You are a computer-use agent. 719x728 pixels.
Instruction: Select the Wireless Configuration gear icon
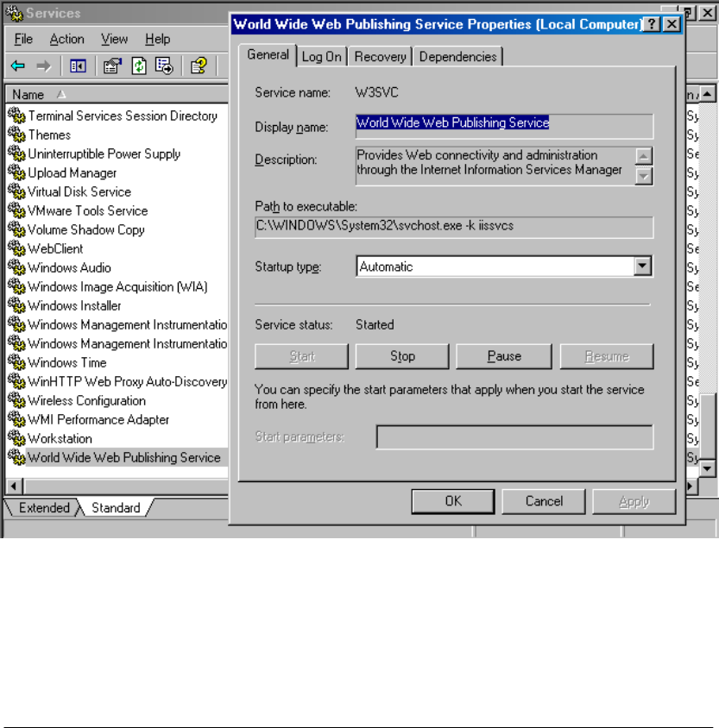pyautogui.click(x=16, y=401)
